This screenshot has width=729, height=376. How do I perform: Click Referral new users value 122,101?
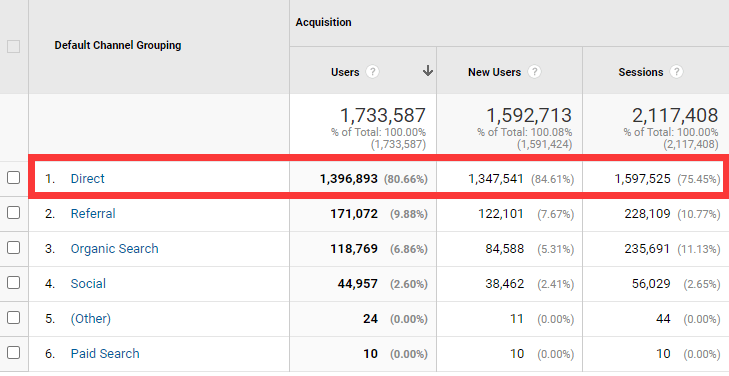[501, 214]
